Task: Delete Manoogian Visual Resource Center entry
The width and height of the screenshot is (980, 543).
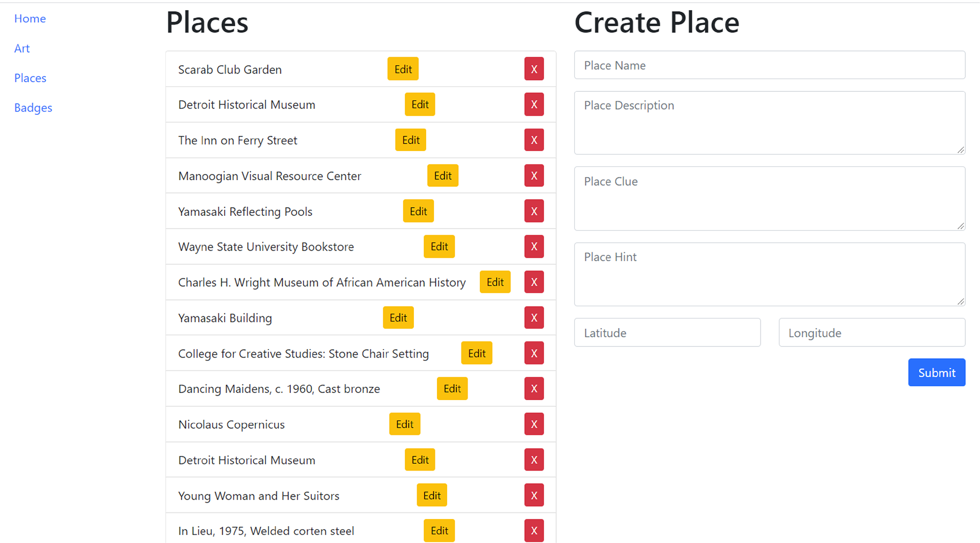Action: pyautogui.click(x=534, y=176)
